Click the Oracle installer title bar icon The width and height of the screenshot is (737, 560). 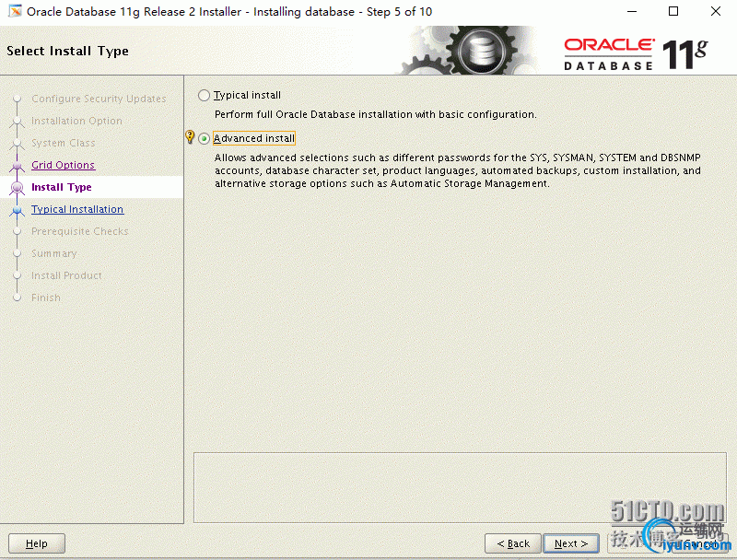[15, 11]
